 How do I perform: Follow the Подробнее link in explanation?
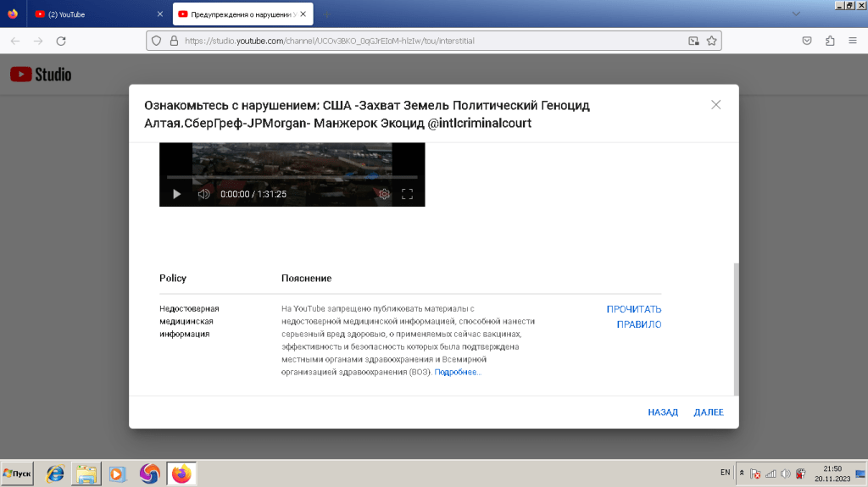click(458, 373)
